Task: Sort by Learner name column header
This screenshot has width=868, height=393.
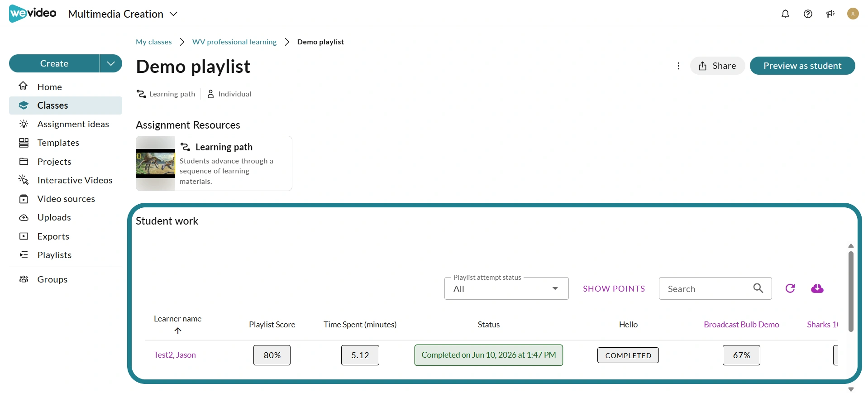Action: click(x=177, y=319)
